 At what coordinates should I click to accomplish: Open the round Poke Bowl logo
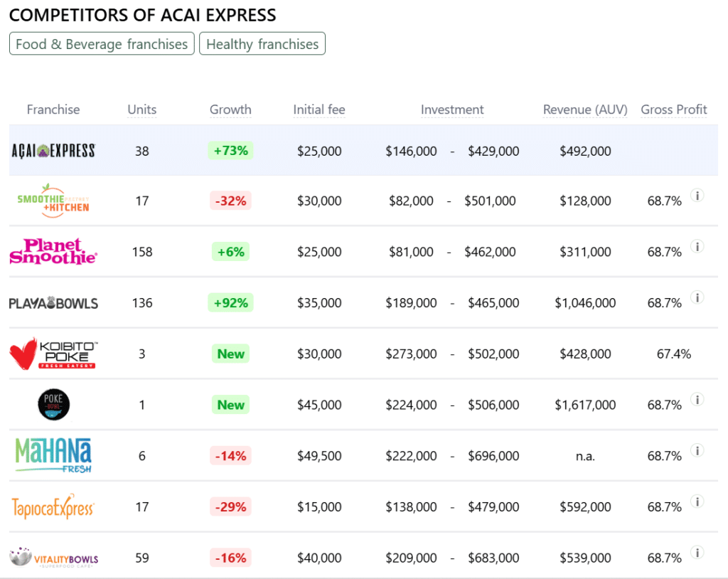click(53, 405)
